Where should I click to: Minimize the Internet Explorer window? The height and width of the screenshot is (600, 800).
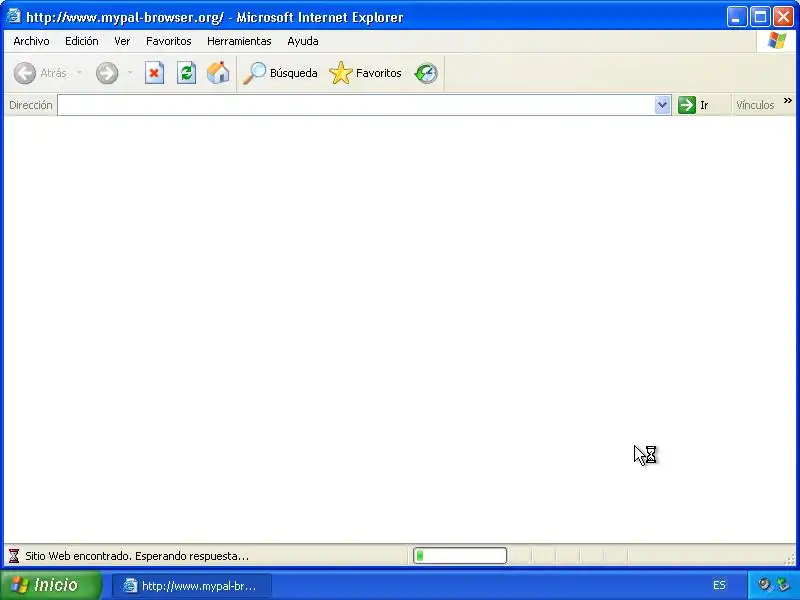pyautogui.click(x=736, y=17)
